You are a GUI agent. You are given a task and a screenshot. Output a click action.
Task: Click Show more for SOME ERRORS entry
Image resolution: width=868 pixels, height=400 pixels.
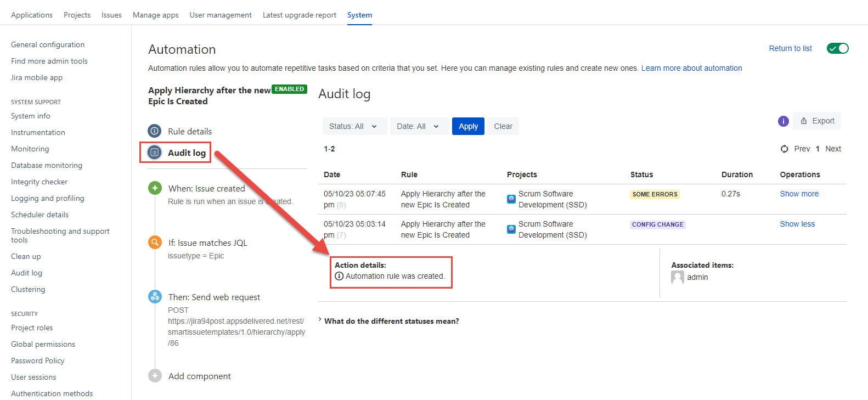799,194
